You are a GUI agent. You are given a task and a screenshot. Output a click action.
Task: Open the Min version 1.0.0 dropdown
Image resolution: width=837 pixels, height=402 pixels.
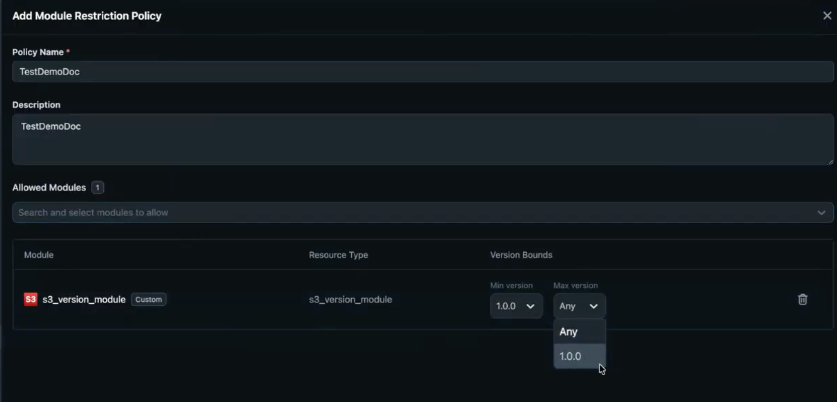(x=516, y=306)
